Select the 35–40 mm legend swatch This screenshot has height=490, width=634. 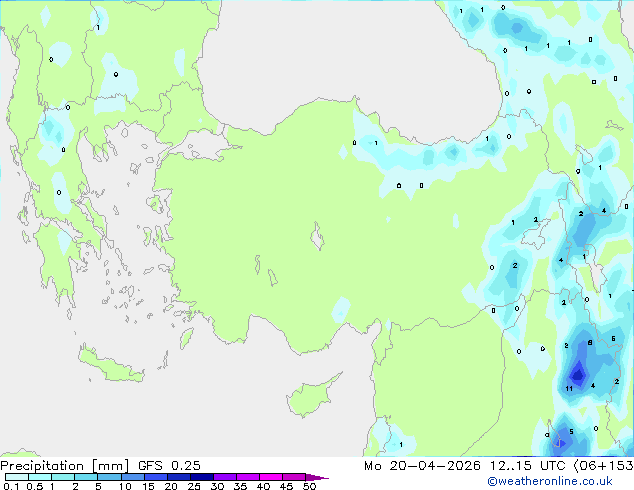tap(248, 477)
